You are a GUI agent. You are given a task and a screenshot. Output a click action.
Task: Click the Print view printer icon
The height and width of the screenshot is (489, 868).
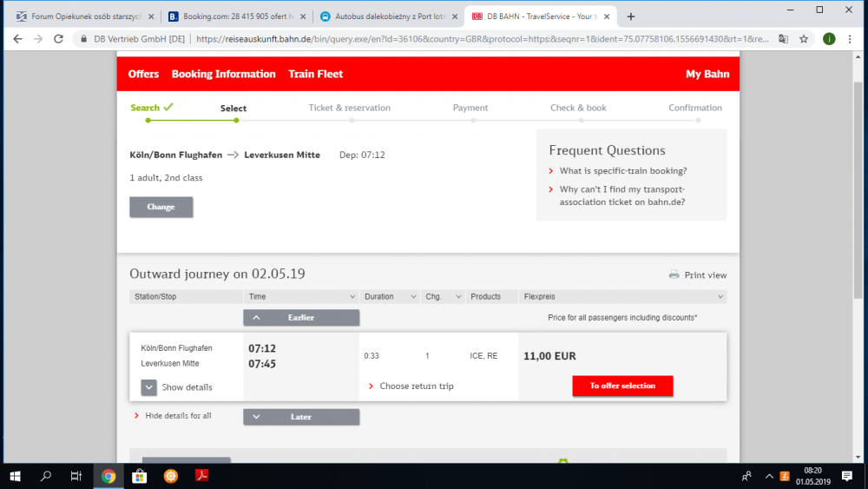[x=674, y=274]
